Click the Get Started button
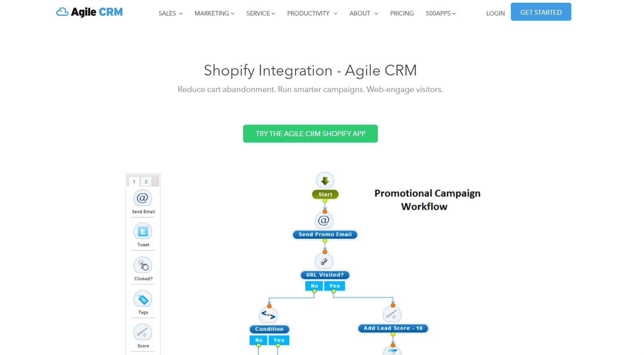Image resolution: width=644 pixels, height=355 pixels. coord(541,12)
